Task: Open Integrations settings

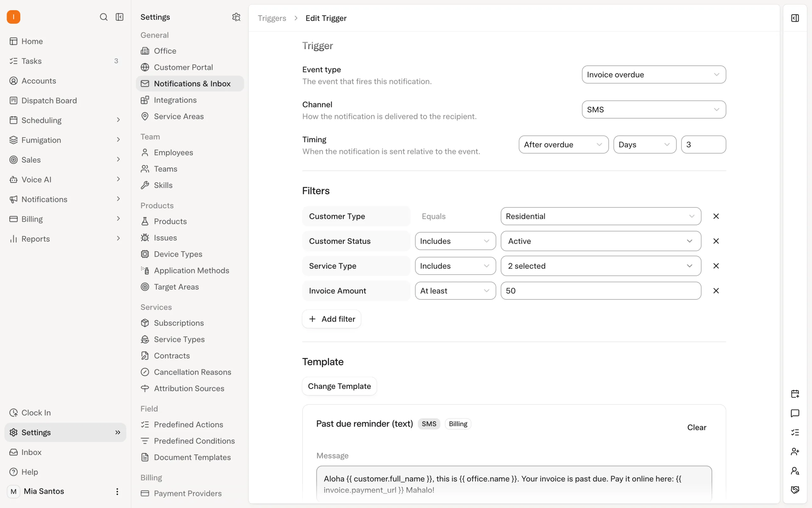Action: click(190, 100)
